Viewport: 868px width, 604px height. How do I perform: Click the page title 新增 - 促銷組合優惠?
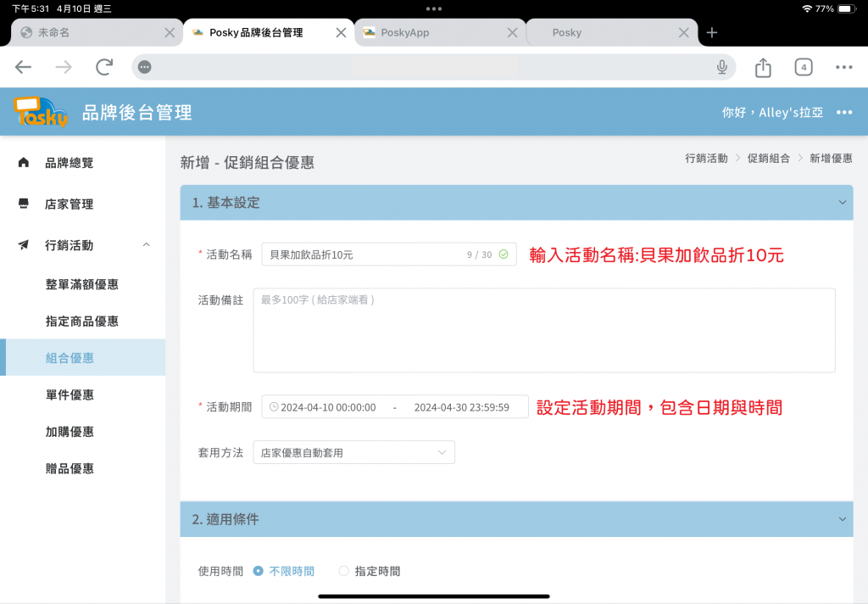(x=248, y=162)
